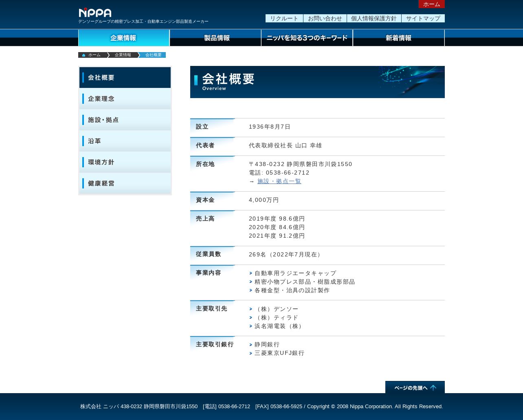The height and width of the screenshot is (420, 523).
Task: Select 環境方針 in the sidebar
Action: 125,162
